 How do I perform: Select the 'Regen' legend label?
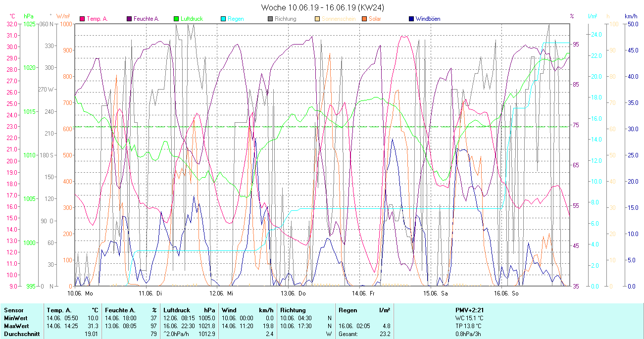point(235,19)
